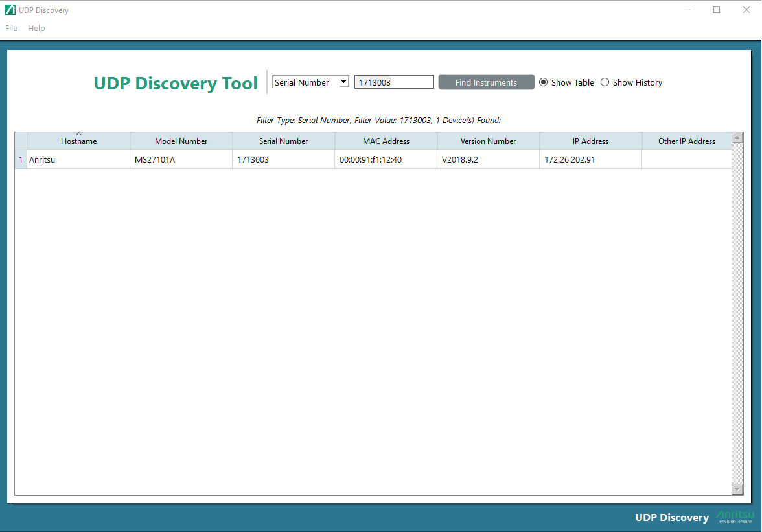Click the Find Instruments button

[x=486, y=82]
